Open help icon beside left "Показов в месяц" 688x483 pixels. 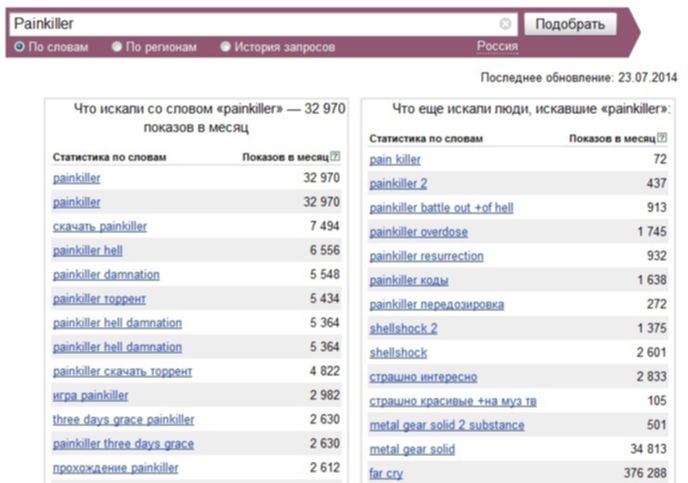[x=335, y=156]
